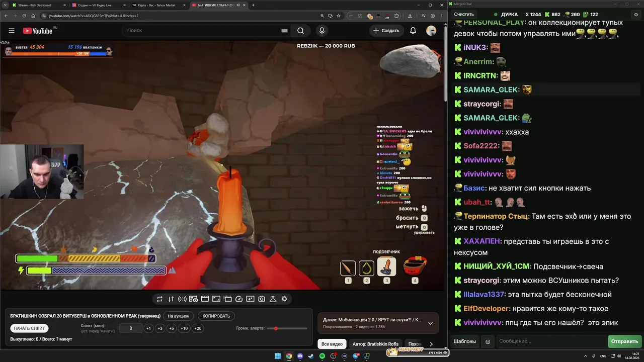This screenshot has height=362, width=644.
Task: Open the Windows Start menu
Action: point(278,356)
